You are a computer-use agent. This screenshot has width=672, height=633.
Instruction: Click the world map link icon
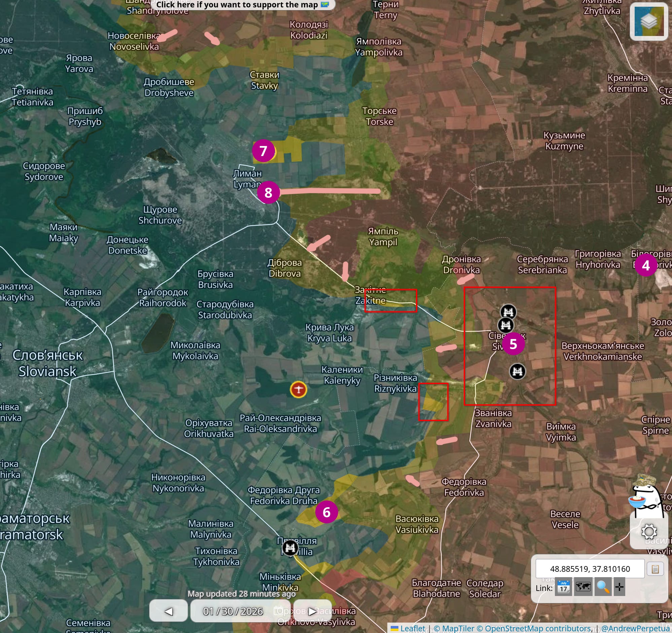583,587
